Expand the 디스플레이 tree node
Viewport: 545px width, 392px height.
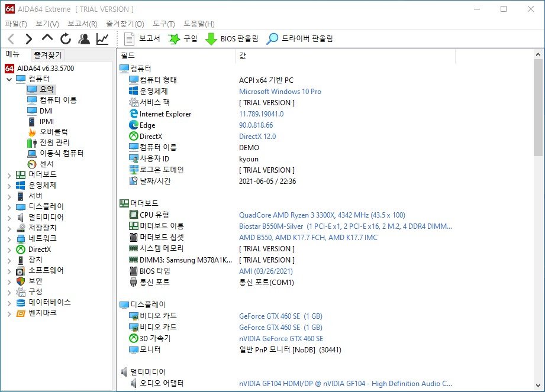coord(9,208)
